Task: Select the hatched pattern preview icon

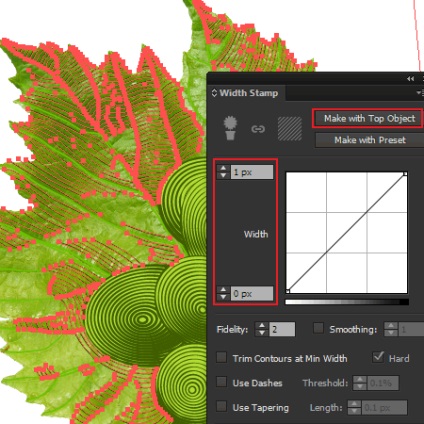Action: coord(290,129)
